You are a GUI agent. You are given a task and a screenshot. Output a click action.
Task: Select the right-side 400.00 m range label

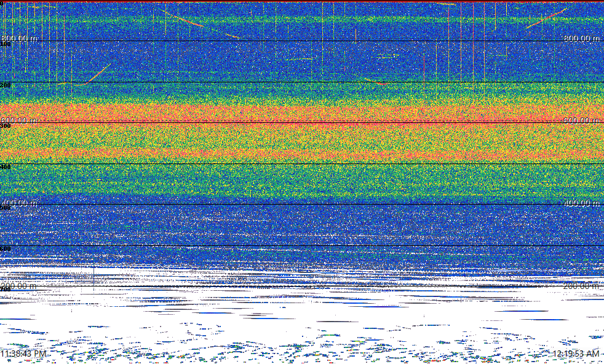coord(582,203)
